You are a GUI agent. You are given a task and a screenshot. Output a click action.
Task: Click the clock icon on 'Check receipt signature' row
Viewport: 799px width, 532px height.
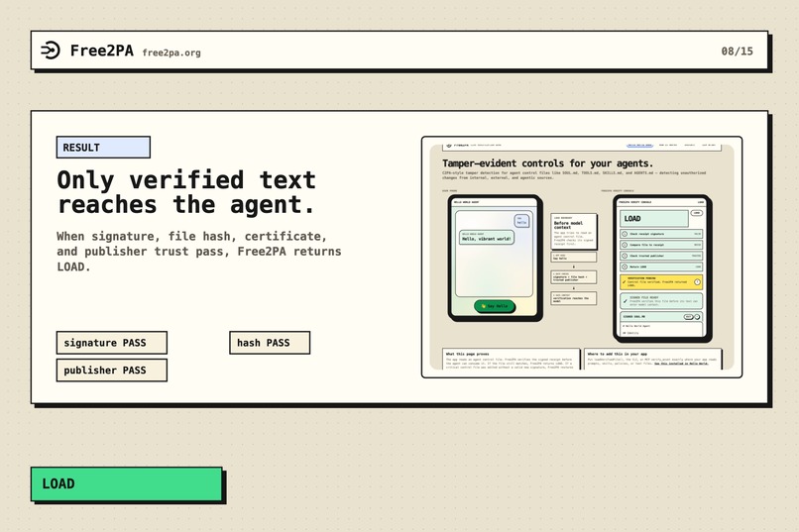625,234
